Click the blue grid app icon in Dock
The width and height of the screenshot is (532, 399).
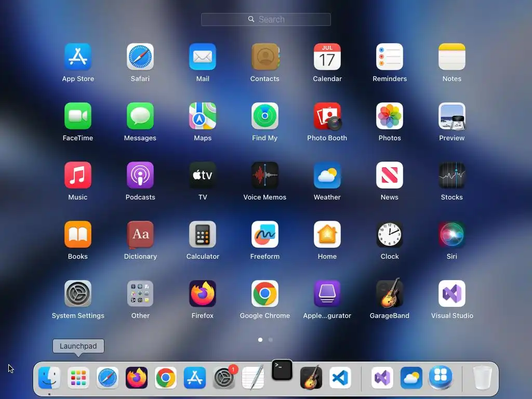(x=441, y=378)
